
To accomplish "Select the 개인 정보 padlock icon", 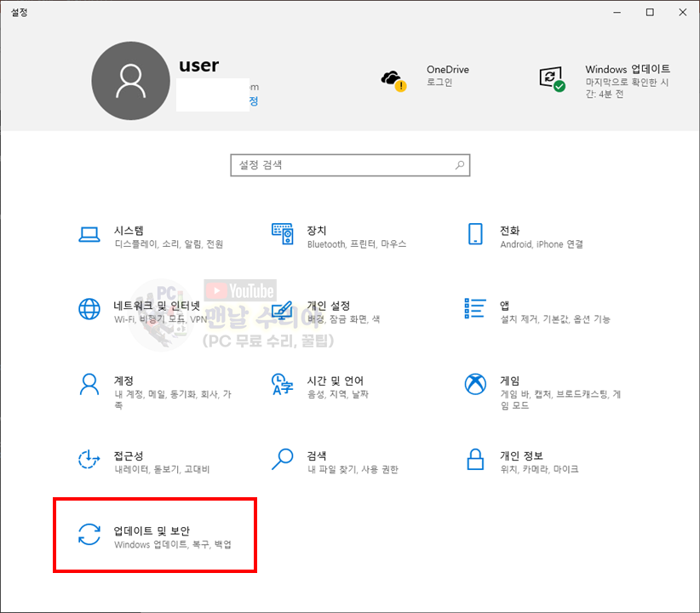I will coord(475,459).
